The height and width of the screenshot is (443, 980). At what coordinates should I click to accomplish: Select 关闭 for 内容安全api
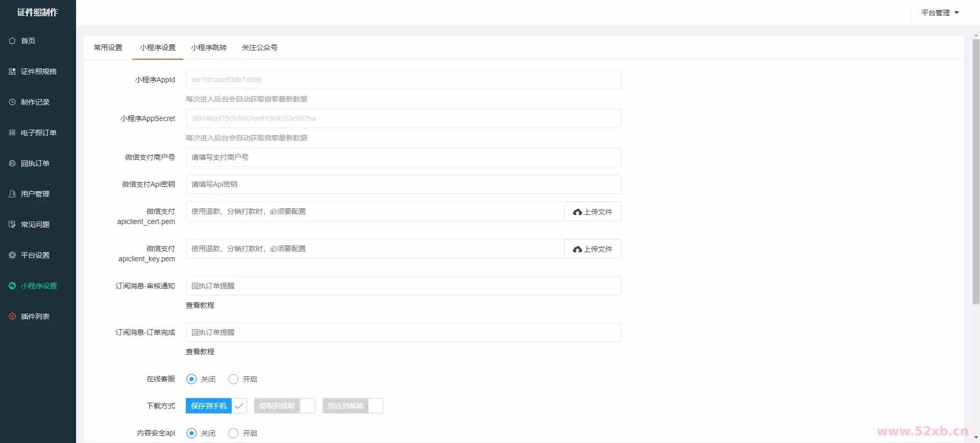click(x=191, y=433)
